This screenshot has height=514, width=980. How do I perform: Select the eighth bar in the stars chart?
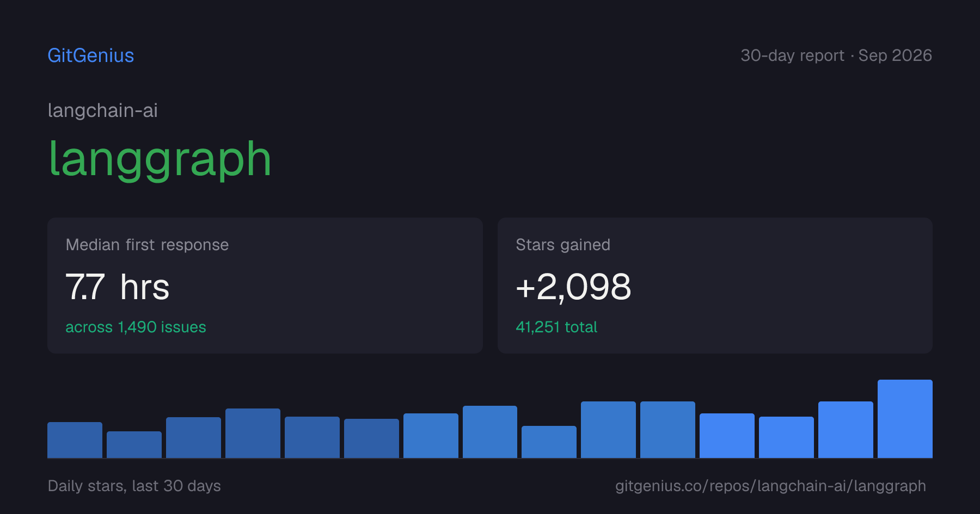click(490, 432)
